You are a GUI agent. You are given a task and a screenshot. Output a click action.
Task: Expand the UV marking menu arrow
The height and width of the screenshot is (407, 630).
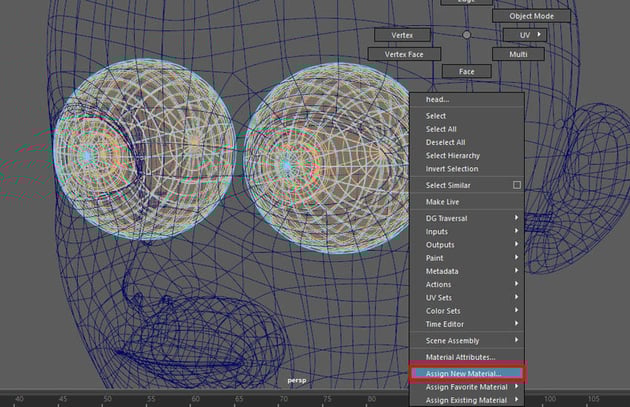pos(540,35)
